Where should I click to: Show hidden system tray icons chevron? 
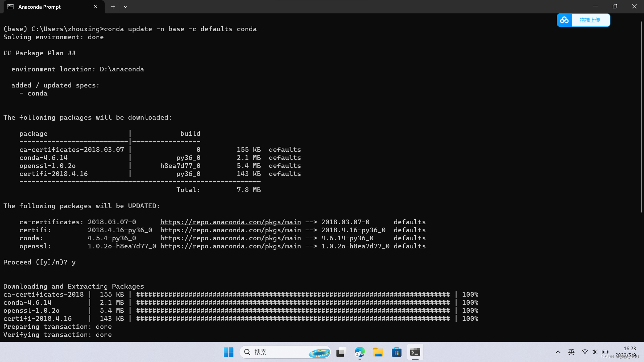pyautogui.click(x=558, y=352)
